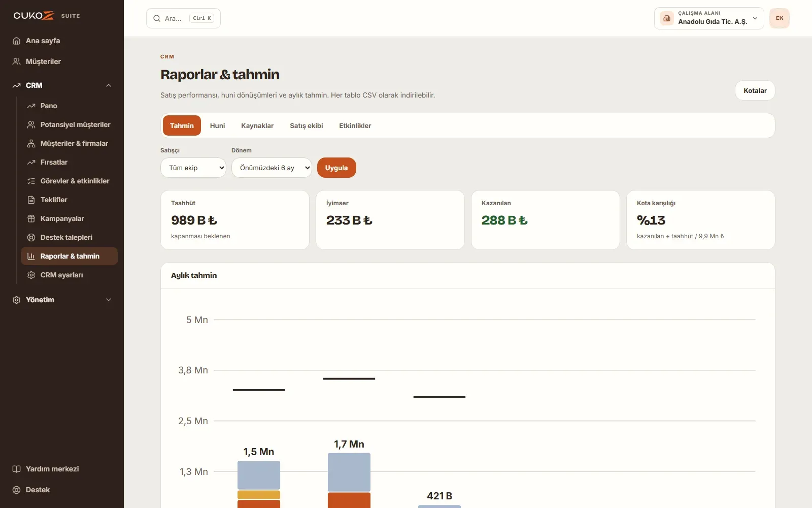This screenshot has height=508, width=812.
Task: Click the Müşteriler people icon
Action: point(16,61)
